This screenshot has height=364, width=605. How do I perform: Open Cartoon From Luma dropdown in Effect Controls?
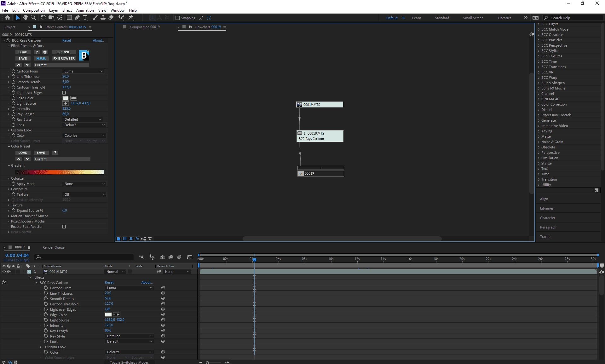tap(83, 71)
